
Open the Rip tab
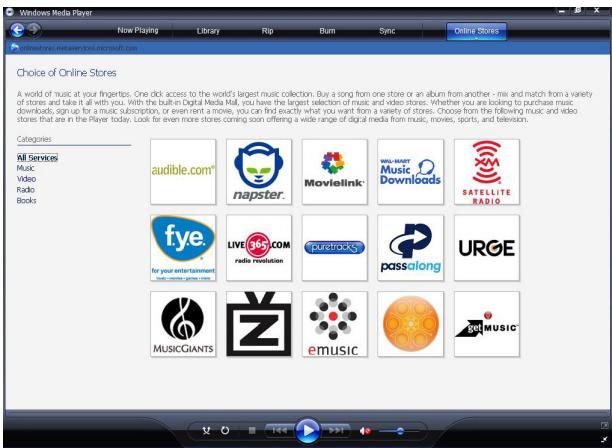click(267, 31)
